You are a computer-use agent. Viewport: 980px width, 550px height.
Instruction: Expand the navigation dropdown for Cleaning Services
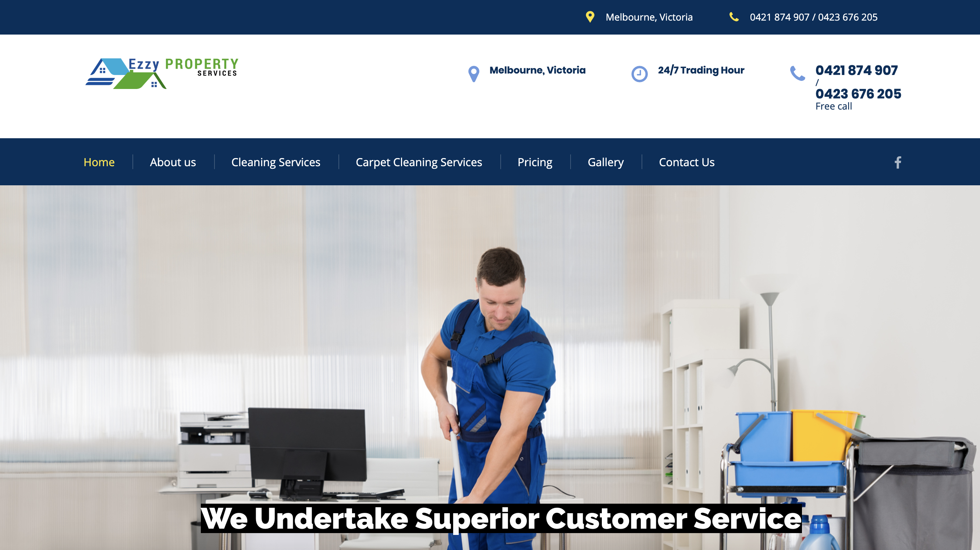(275, 161)
